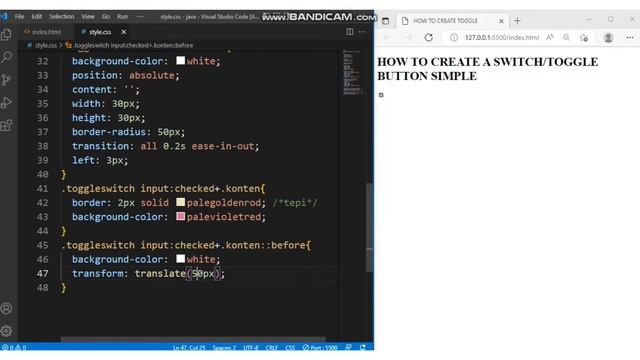Close the HOW TO CREATE TOGGLE browser tab
The image size is (640, 360).
[x=501, y=21]
